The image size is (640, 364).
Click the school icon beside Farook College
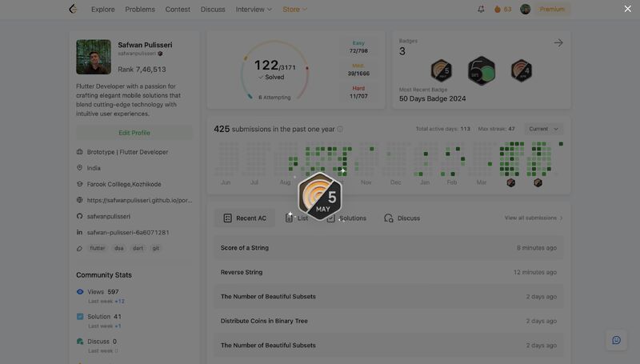tap(79, 184)
